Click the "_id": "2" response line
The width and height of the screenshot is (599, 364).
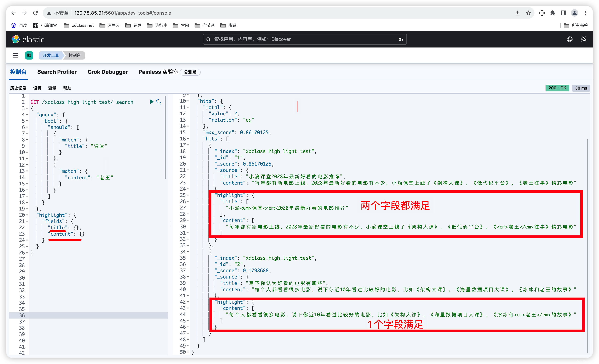230,264
